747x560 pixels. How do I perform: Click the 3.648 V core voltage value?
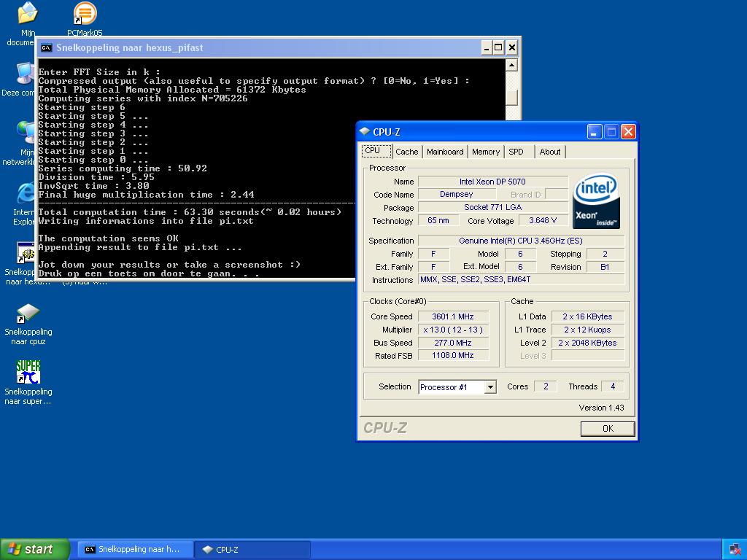point(543,220)
